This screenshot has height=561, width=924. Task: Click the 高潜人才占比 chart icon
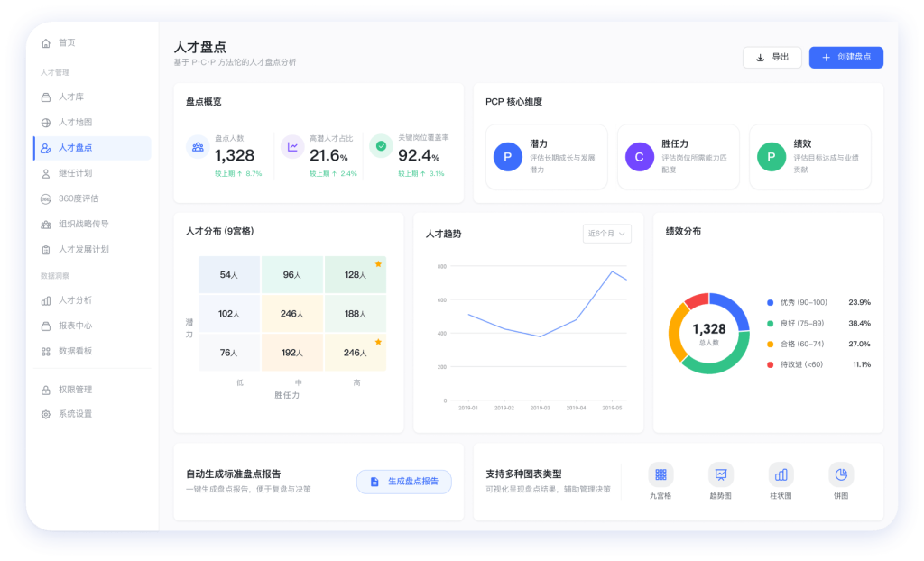pyautogui.click(x=292, y=147)
